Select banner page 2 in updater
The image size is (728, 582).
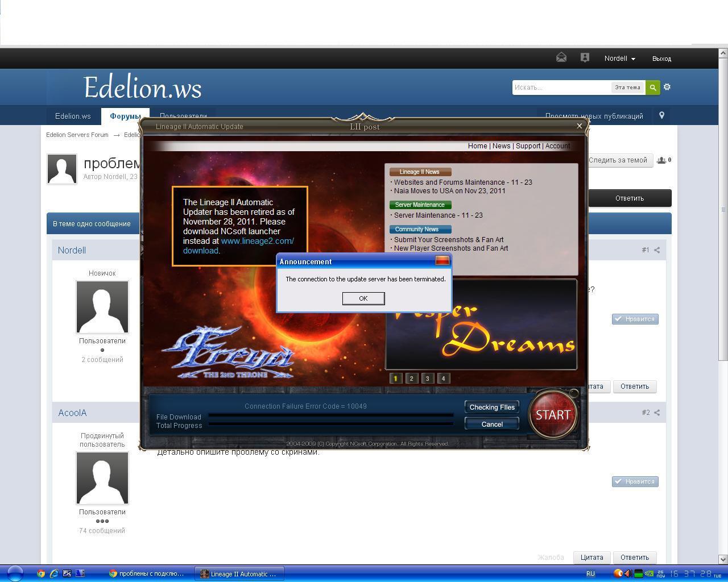click(412, 378)
